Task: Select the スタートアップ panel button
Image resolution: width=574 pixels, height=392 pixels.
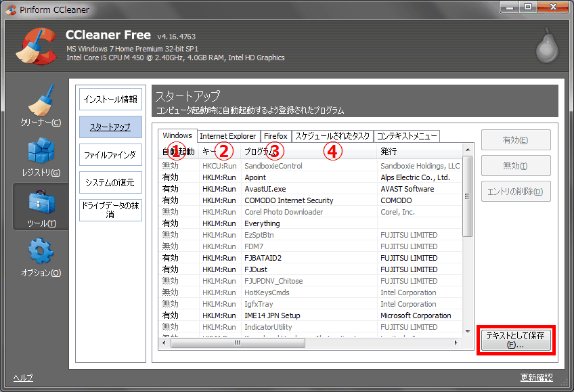Action: coord(110,127)
